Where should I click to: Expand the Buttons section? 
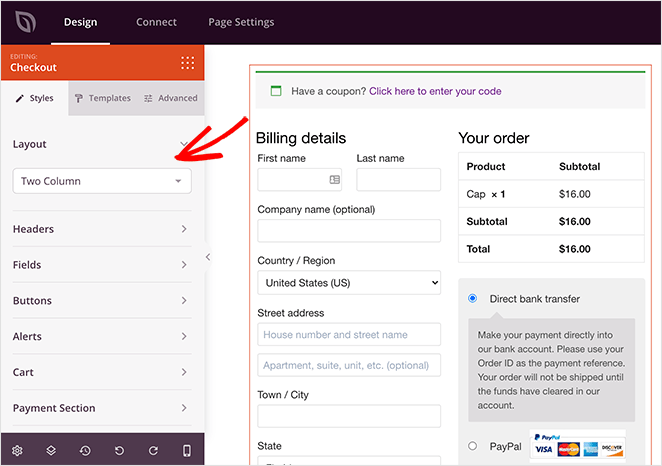coord(102,301)
